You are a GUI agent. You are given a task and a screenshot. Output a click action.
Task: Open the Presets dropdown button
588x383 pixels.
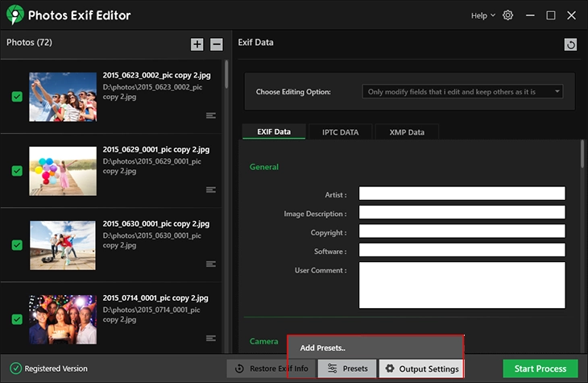click(347, 368)
